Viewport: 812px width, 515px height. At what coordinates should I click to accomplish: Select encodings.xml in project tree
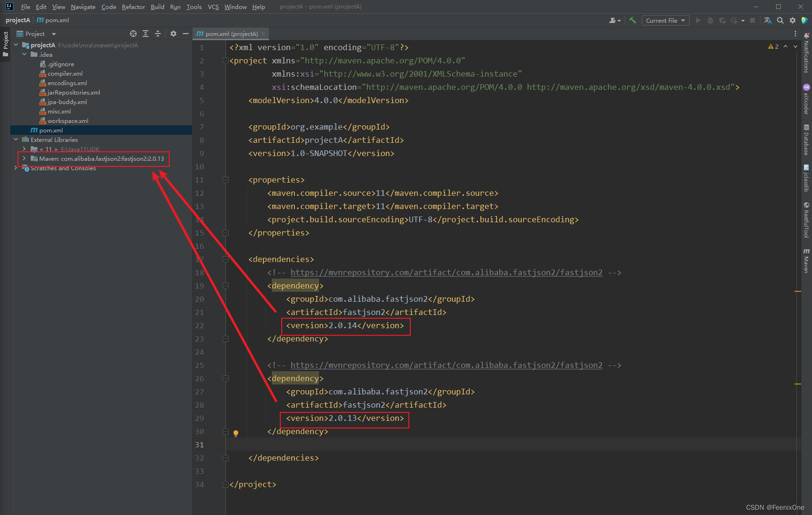[67, 83]
